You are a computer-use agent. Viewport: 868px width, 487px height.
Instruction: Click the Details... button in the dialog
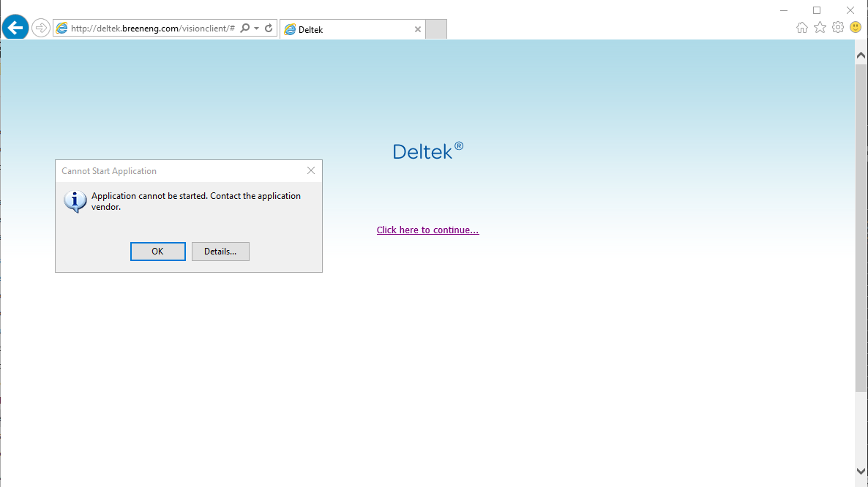point(220,252)
